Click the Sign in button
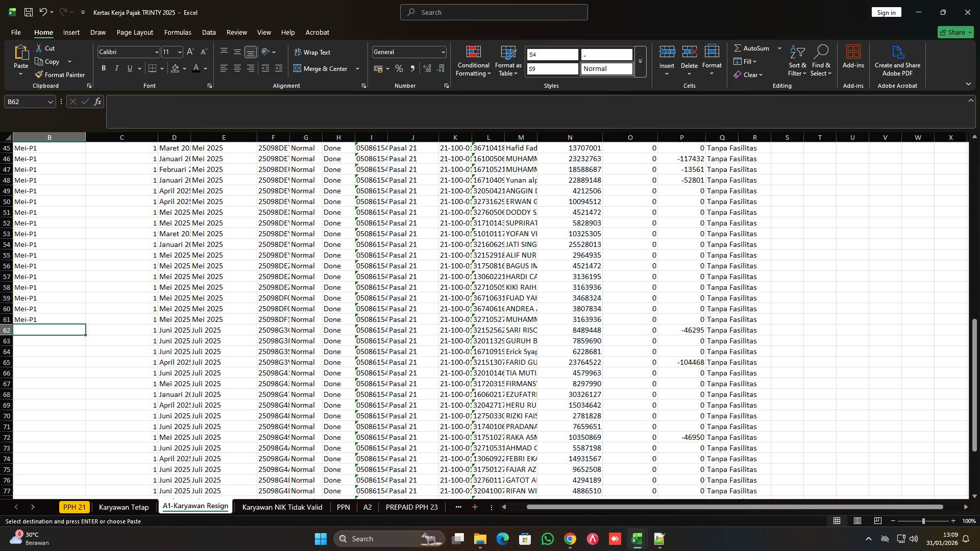This screenshot has height=551, width=980. coord(886,12)
